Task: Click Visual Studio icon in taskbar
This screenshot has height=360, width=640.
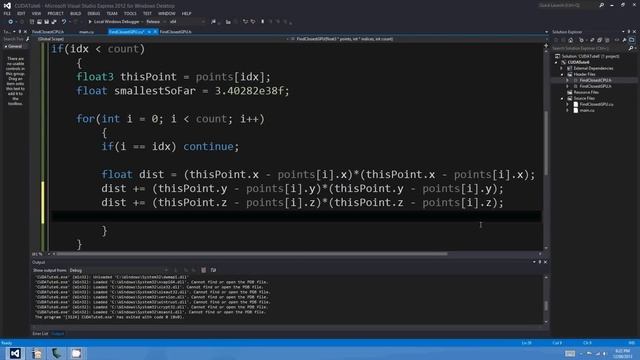Action: 15,353
